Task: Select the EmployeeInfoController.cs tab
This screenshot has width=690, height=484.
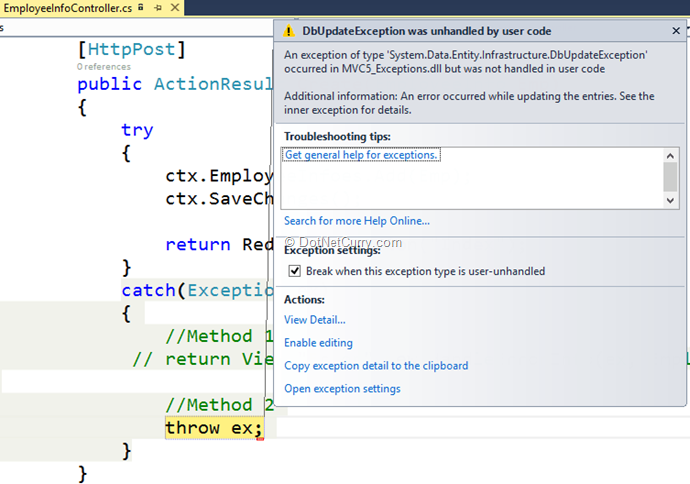Action: click(67, 8)
